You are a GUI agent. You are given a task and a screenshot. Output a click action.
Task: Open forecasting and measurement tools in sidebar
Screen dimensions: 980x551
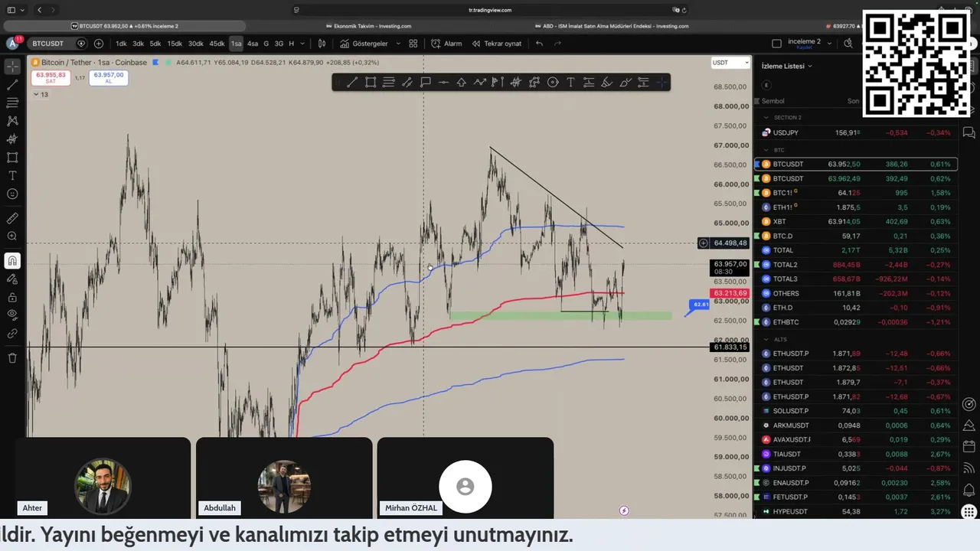click(x=12, y=139)
